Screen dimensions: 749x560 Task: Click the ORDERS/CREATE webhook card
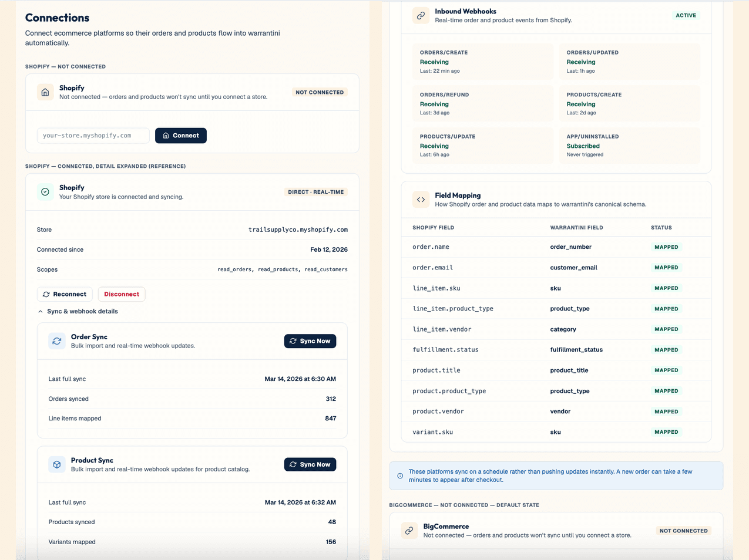[x=483, y=62]
